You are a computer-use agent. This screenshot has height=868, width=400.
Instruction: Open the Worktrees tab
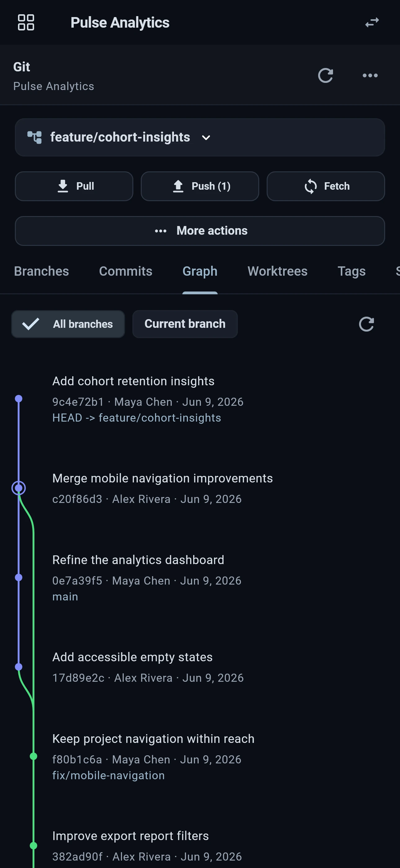pos(278,271)
